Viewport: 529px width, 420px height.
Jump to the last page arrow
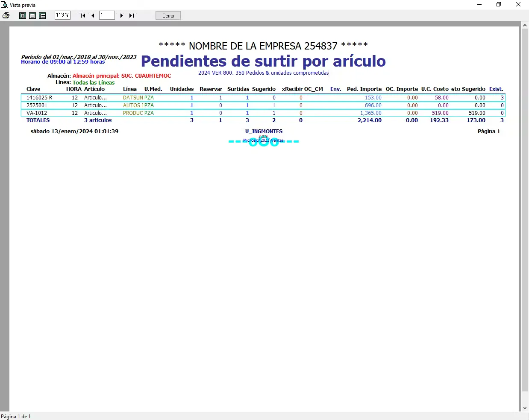click(x=132, y=15)
